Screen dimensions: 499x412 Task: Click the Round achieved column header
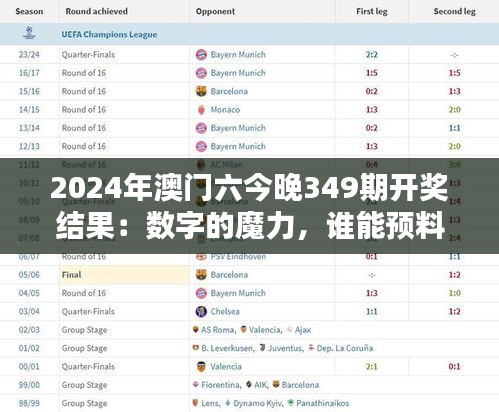[96, 11]
